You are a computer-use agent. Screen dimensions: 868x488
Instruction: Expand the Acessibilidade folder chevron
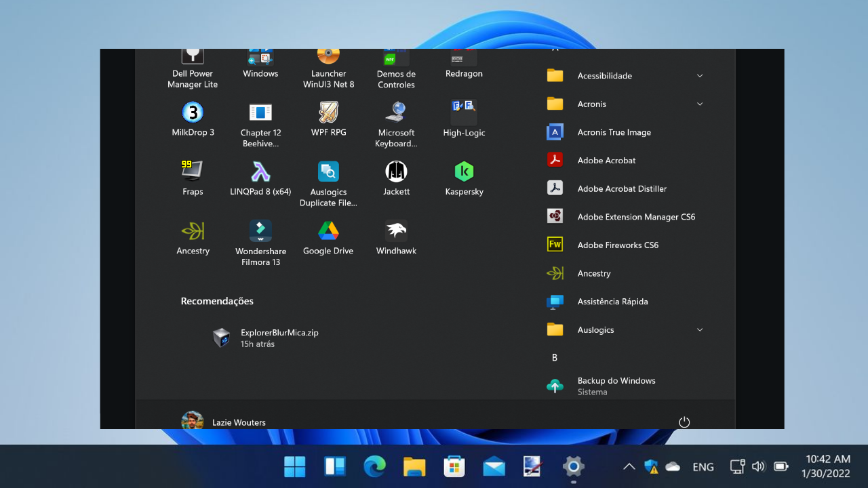click(700, 76)
